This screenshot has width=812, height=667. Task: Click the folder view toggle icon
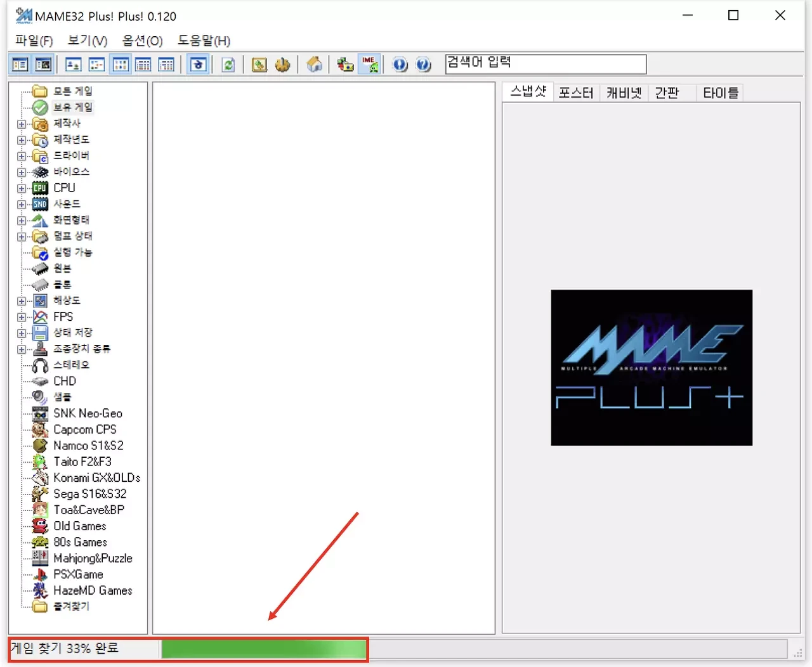[x=19, y=64]
